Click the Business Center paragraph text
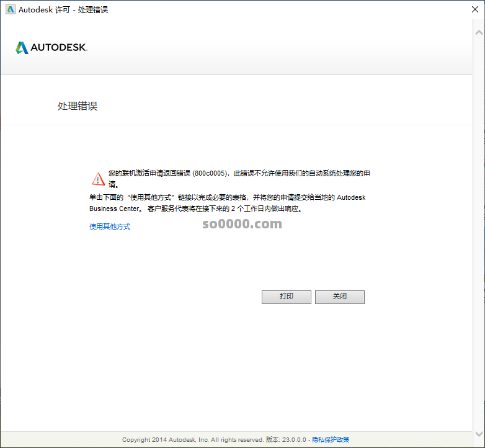This screenshot has height=448, width=485. [228, 203]
